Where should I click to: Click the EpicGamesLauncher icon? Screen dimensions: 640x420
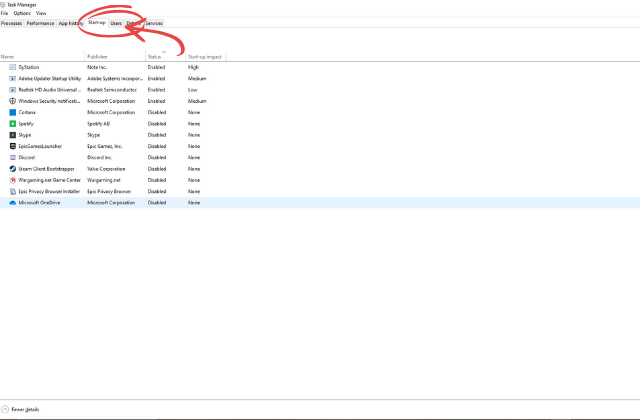coord(13,146)
